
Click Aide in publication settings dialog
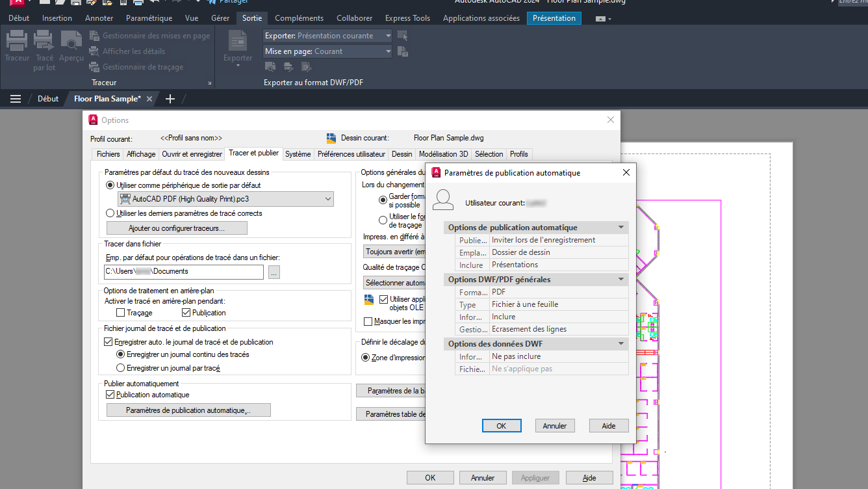click(x=609, y=426)
